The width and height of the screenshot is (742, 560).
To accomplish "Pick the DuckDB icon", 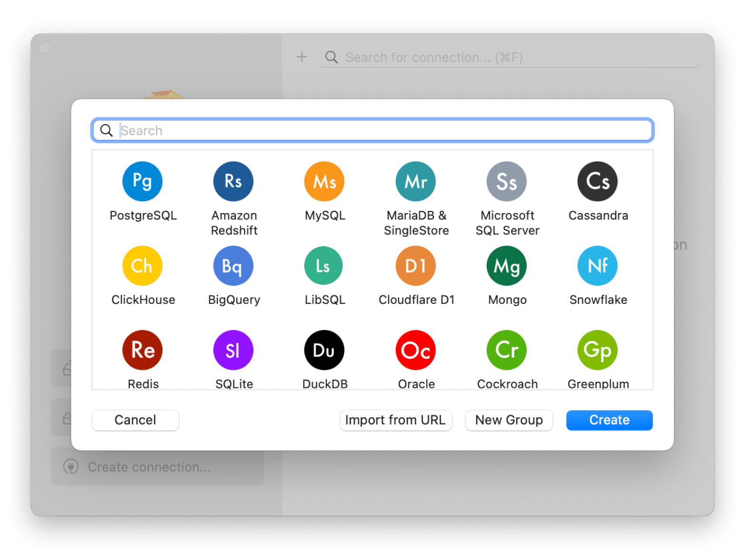I will [x=324, y=350].
